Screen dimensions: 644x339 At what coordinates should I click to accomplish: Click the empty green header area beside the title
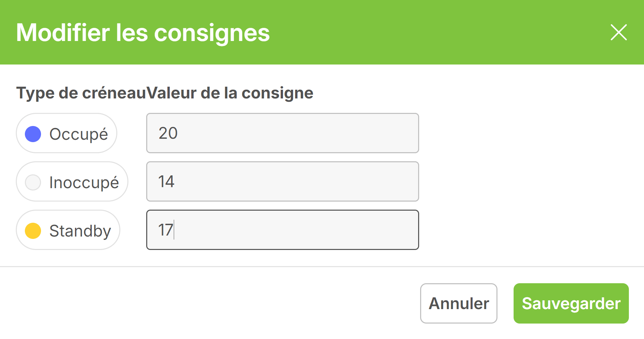[x=437, y=33]
